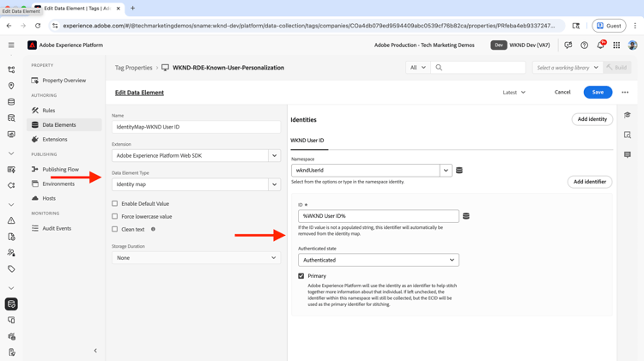The height and width of the screenshot is (361, 644).
Task: Open the graduation cap learning panel icon
Action: tap(627, 115)
